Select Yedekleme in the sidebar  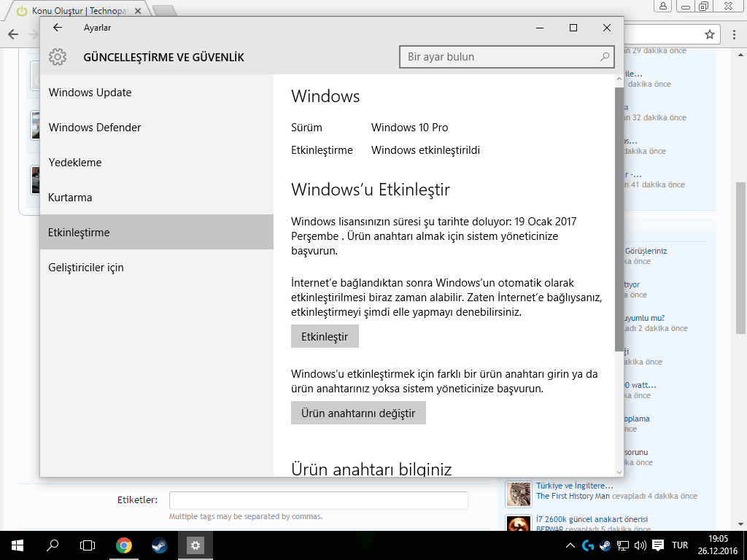click(157, 163)
